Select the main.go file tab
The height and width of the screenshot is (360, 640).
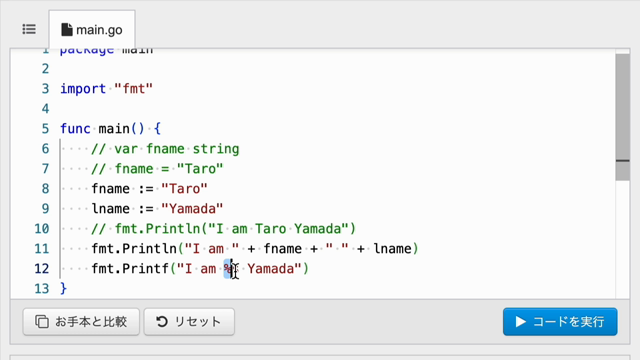coord(92,30)
